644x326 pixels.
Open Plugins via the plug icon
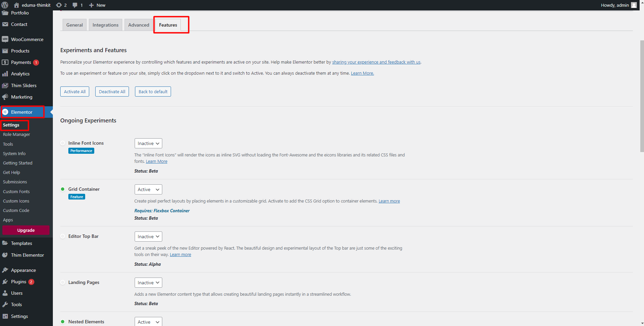(5, 282)
